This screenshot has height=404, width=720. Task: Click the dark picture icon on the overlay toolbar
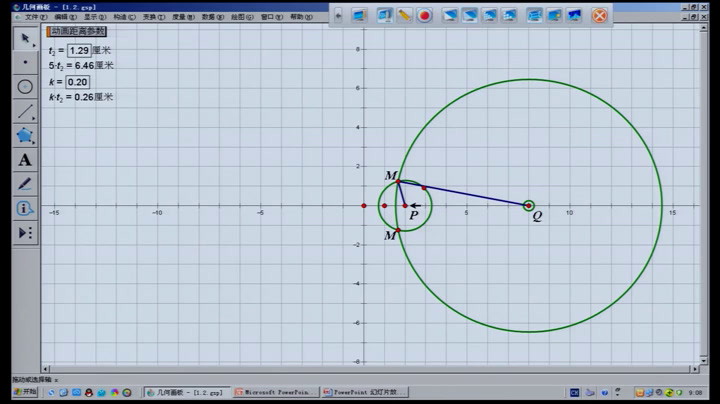(574, 16)
